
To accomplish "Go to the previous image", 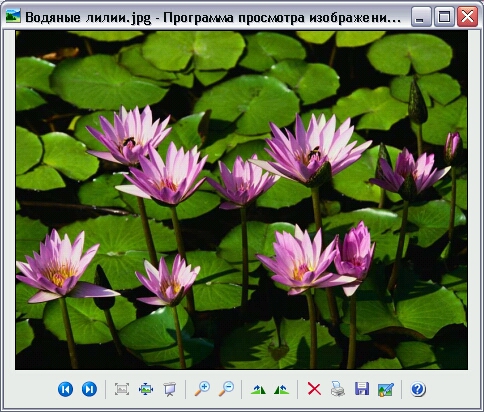I will point(65,389).
